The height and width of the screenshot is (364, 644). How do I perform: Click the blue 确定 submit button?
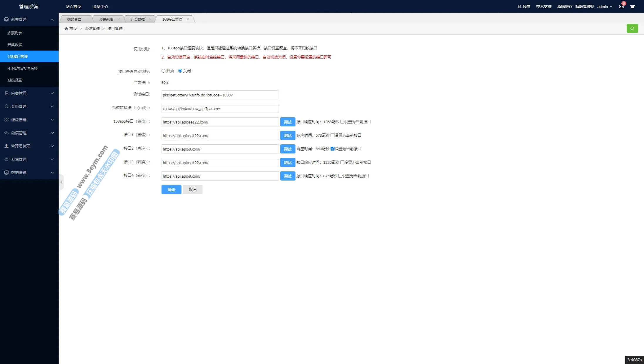coord(171,190)
